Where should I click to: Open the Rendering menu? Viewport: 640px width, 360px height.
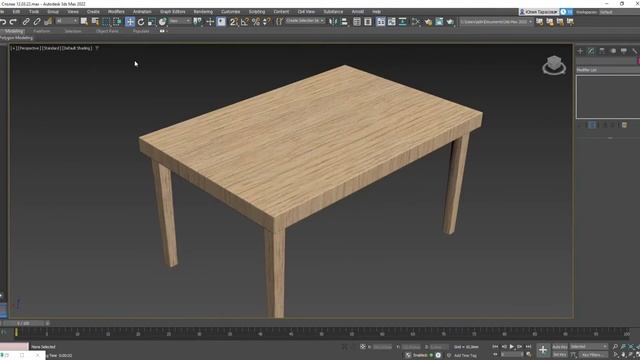click(203, 12)
